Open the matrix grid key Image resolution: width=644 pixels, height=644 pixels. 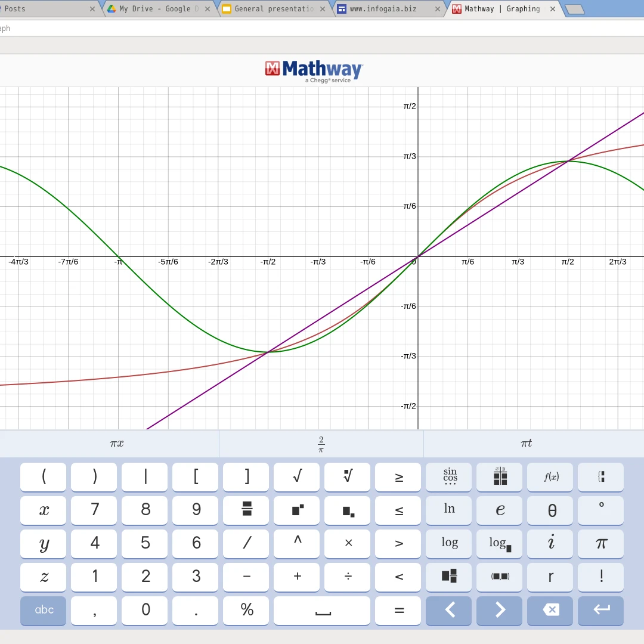(500, 477)
